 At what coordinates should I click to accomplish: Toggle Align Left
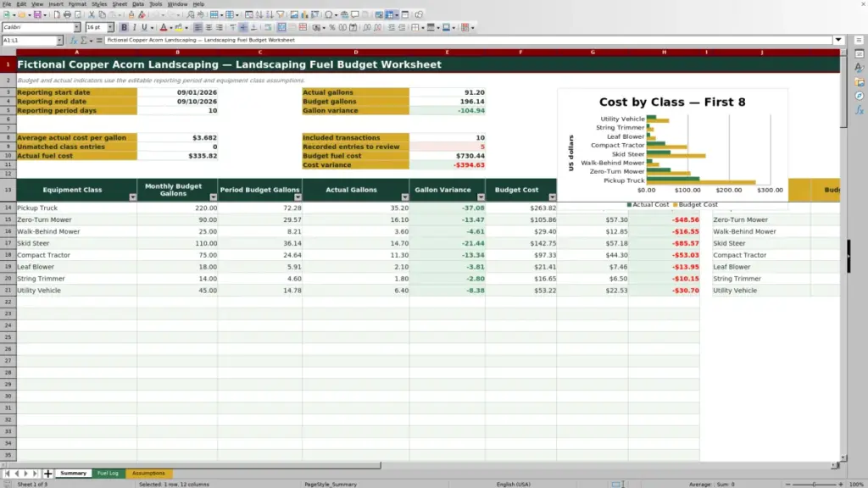click(x=198, y=28)
